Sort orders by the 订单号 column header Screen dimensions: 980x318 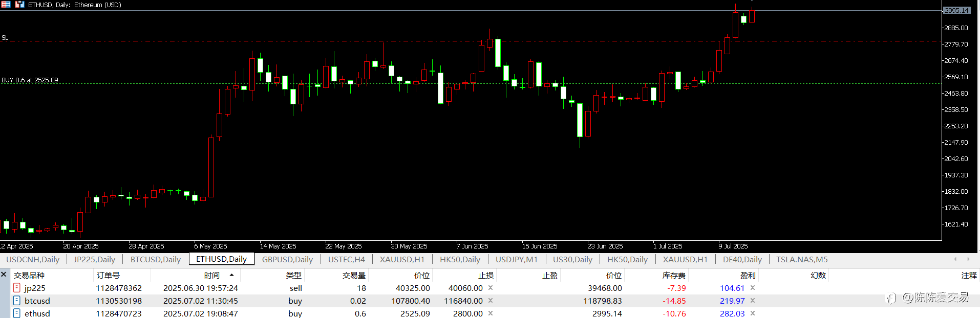[108, 275]
